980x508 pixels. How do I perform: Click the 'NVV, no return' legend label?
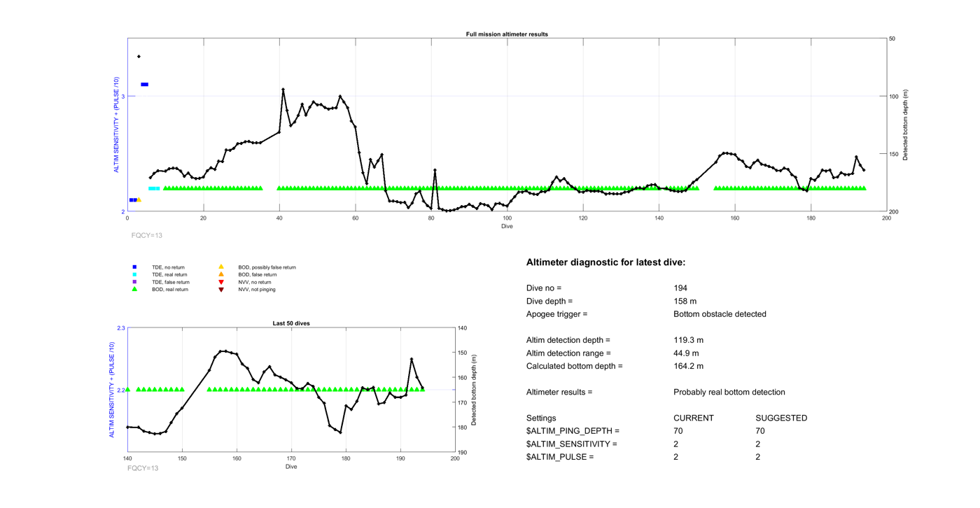pyautogui.click(x=254, y=282)
